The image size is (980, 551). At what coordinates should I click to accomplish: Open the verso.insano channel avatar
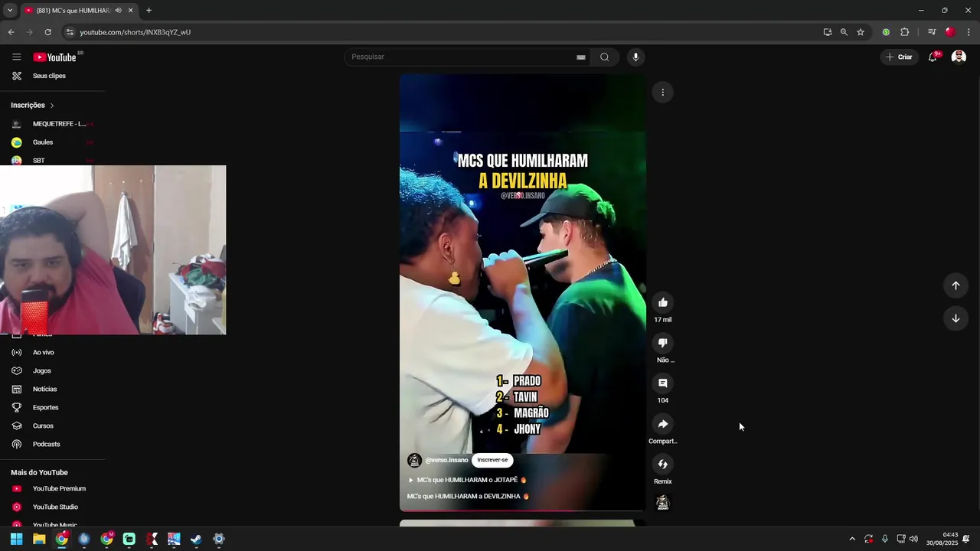pyautogui.click(x=414, y=460)
